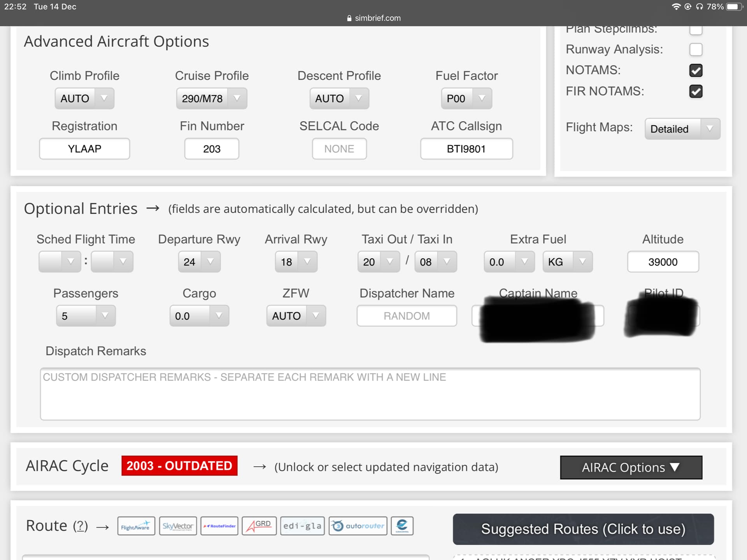Screen dimensions: 747x560
Task: Open the GRD route generator icon
Action: (x=259, y=526)
